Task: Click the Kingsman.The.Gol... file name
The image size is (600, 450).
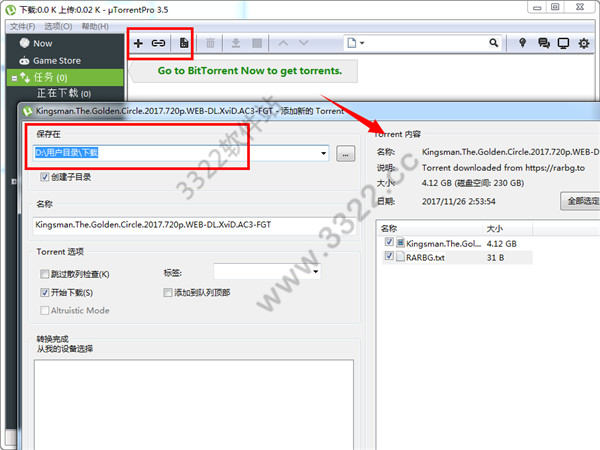Action: point(443,244)
